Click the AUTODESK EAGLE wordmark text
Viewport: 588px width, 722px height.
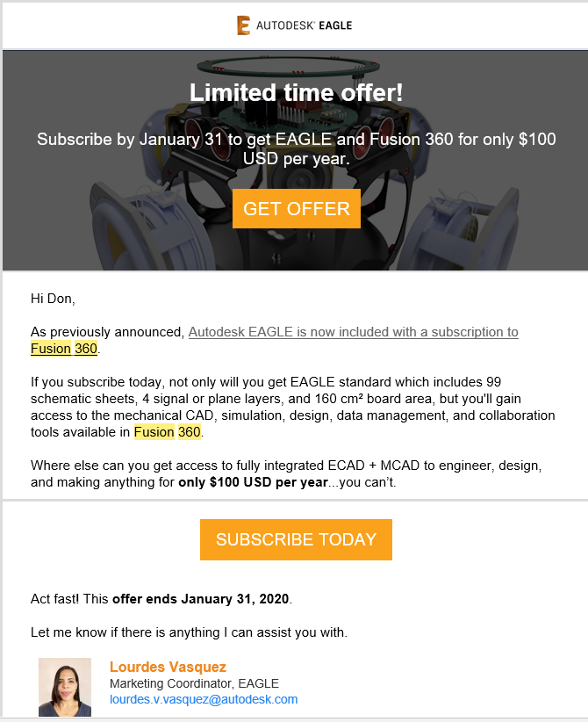[x=304, y=25]
